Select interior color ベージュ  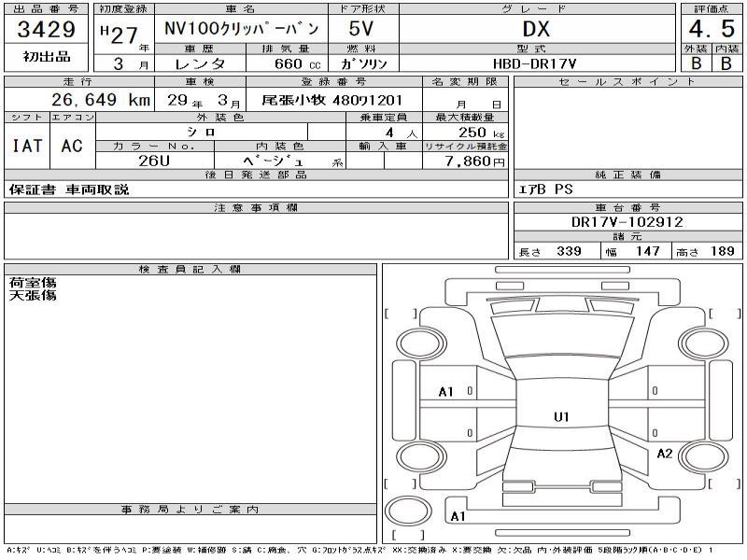coord(273,161)
